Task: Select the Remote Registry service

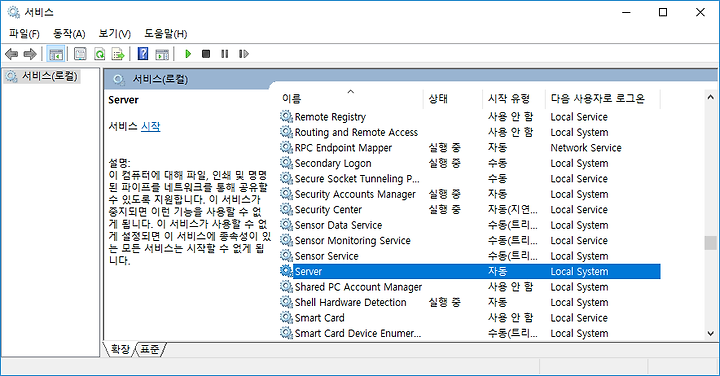Action: point(469,117)
